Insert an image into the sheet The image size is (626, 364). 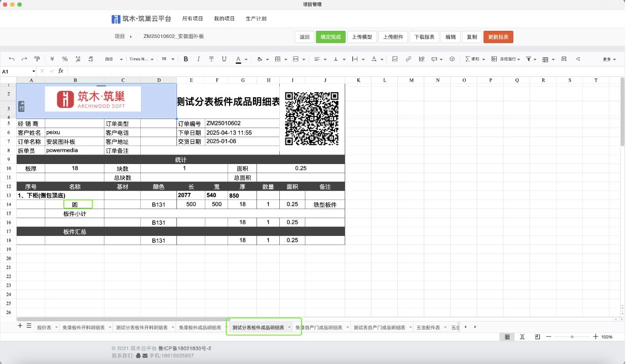(394, 59)
